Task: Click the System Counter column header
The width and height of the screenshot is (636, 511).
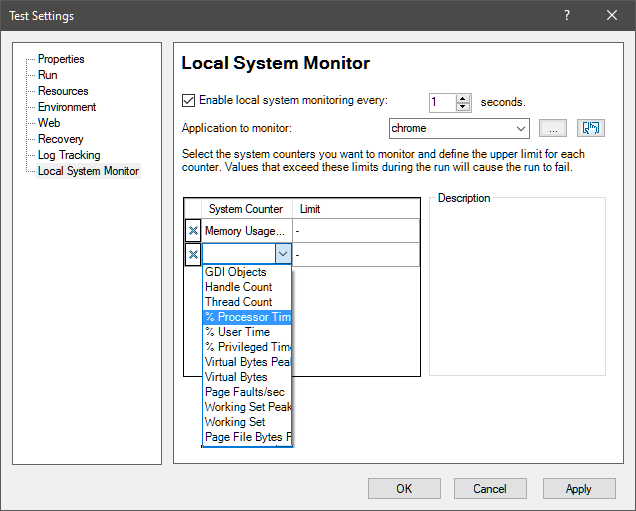Action: tap(247, 209)
